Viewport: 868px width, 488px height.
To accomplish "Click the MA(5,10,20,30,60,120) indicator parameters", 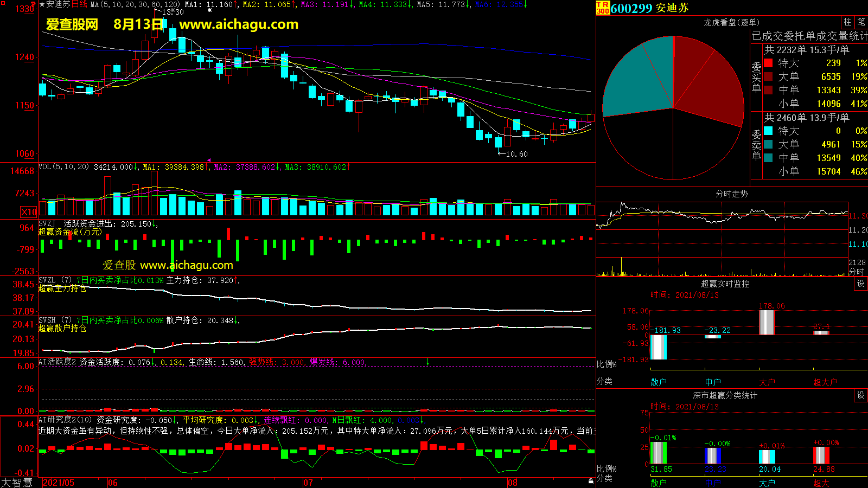I will point(135,4).
